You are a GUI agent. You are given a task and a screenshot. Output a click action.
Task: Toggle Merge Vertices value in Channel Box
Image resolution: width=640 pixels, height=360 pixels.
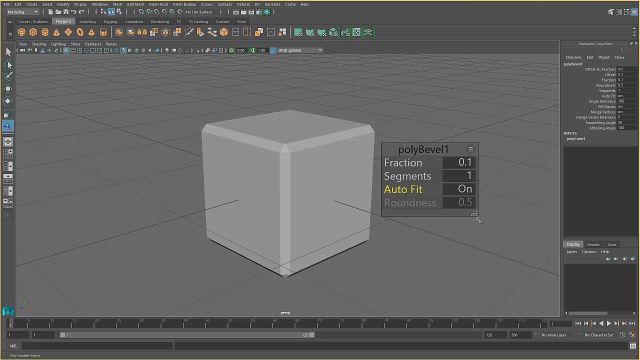click(628, 112)
